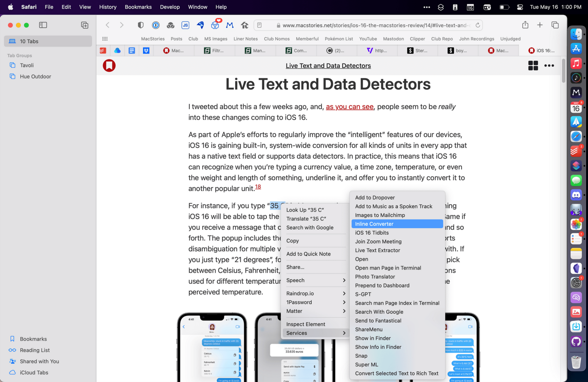Click the new tab plus icon
This screenshot has height=382, width=588.
tap(540, 25)
